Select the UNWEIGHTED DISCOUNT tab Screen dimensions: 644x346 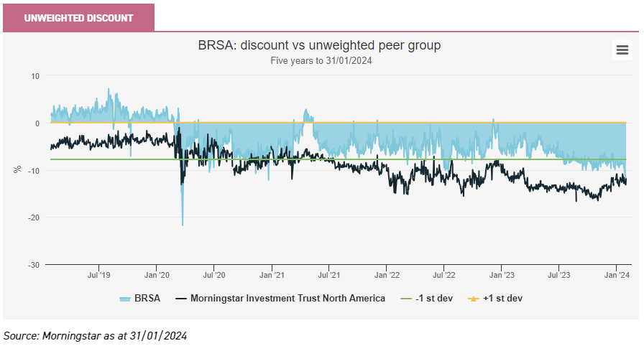point(78,18)
